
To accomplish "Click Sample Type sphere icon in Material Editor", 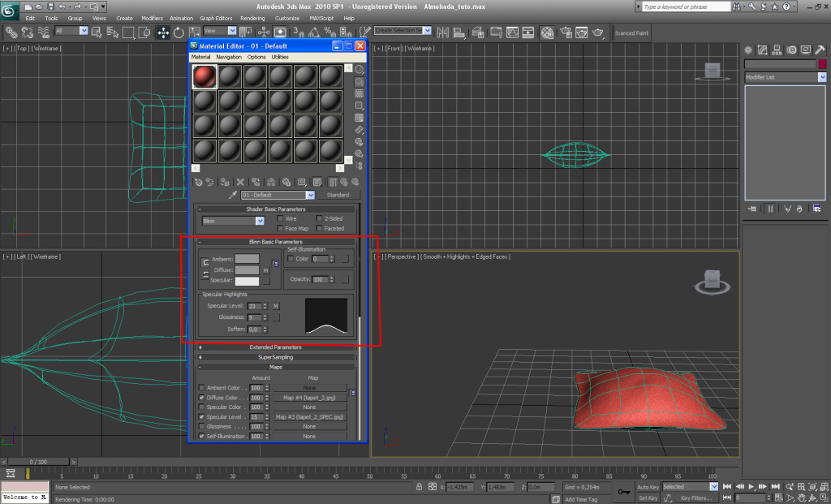I will [360, 70].
